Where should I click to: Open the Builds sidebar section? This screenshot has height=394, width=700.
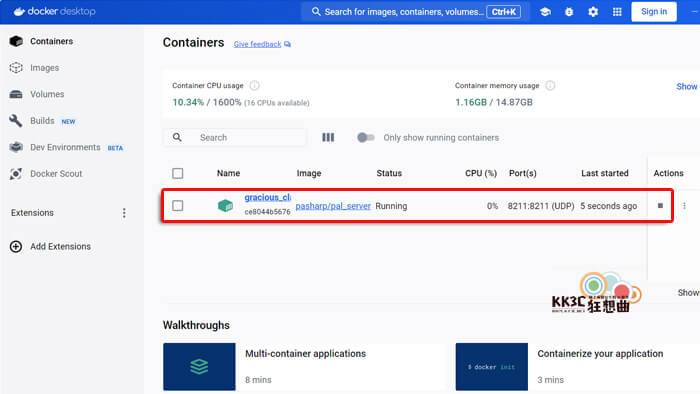coord(42,121)
